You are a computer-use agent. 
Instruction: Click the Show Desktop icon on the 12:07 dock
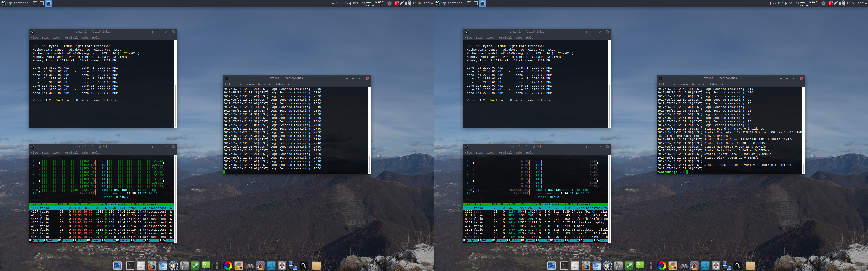118,265
